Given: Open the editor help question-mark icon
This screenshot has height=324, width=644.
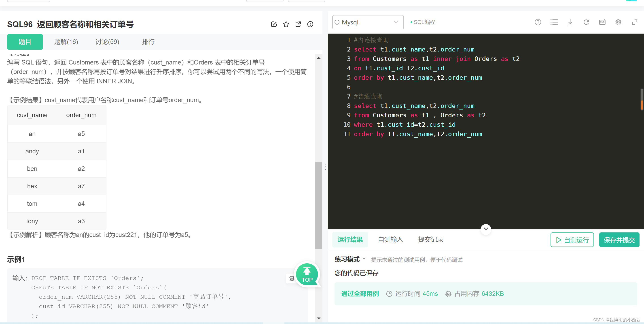Looking at the screenshot, I should click(x=538, y=22).
